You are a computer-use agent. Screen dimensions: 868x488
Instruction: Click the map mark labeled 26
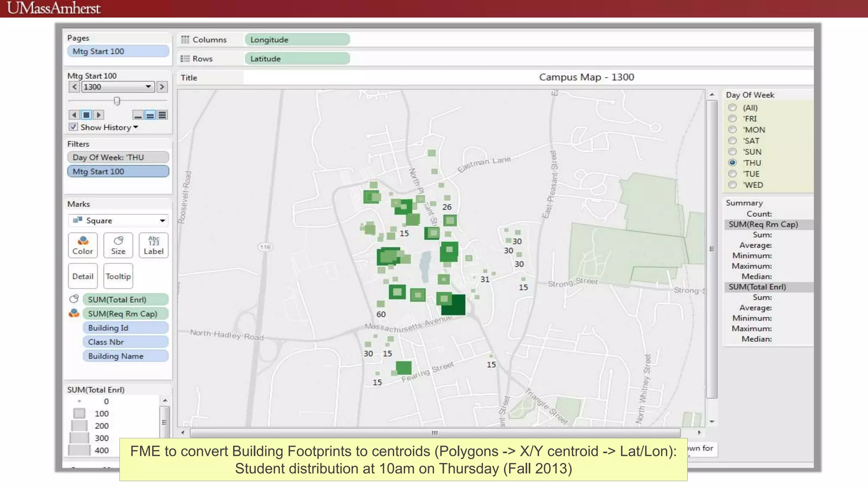[447, 198]
